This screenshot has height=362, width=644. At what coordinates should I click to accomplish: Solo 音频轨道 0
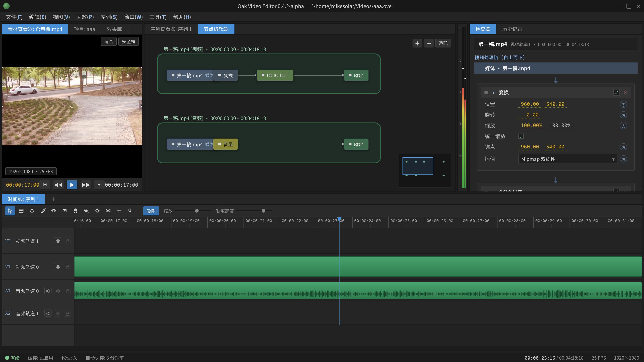click(58, 291)
